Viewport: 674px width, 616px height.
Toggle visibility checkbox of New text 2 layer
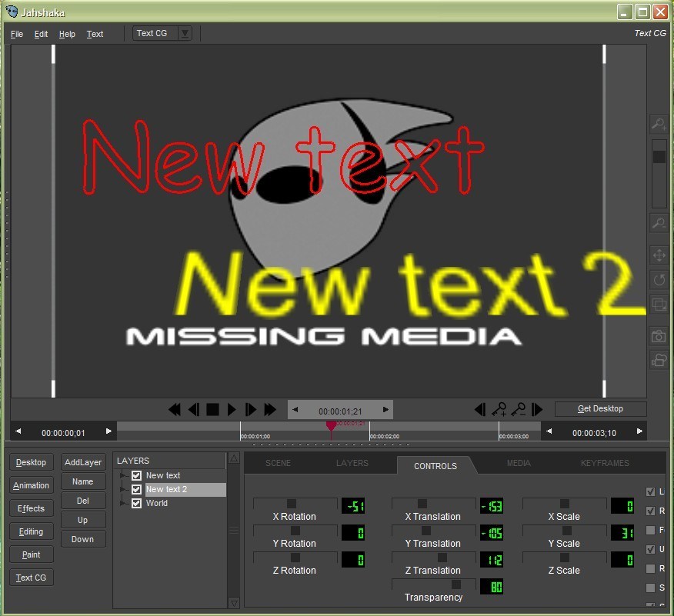click(136, 489)
